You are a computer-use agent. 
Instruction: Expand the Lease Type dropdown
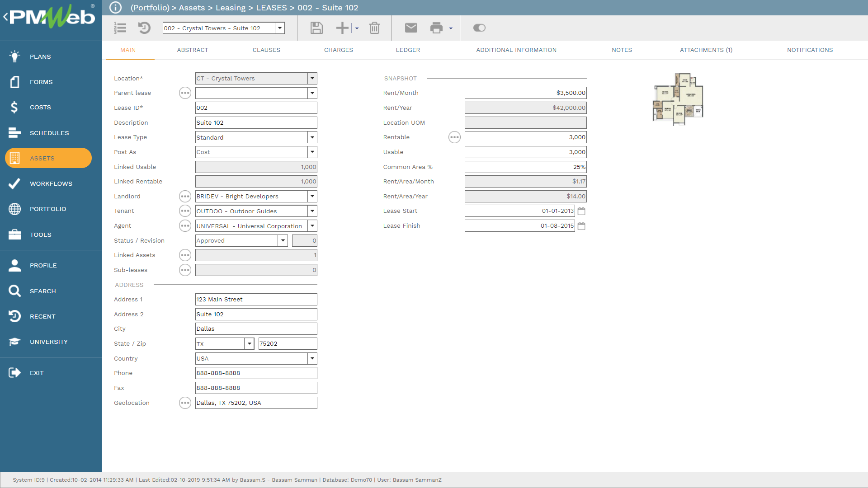(x=312, y=137)
